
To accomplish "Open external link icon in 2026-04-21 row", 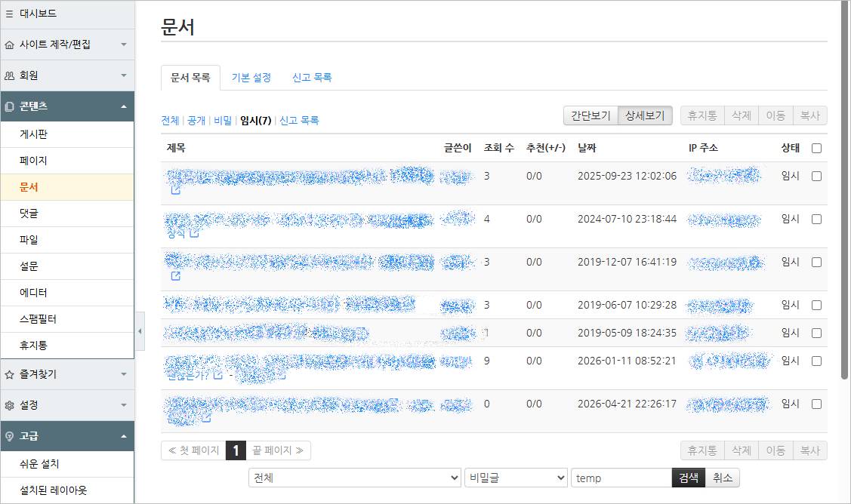I will click(205, 417).
